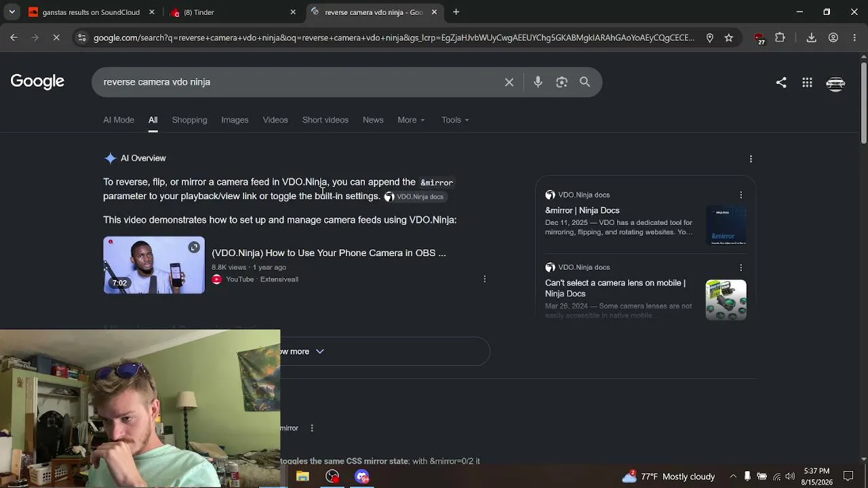868x488 pixels.
Task: Go back to the previous page
Action: click(14, 38)
